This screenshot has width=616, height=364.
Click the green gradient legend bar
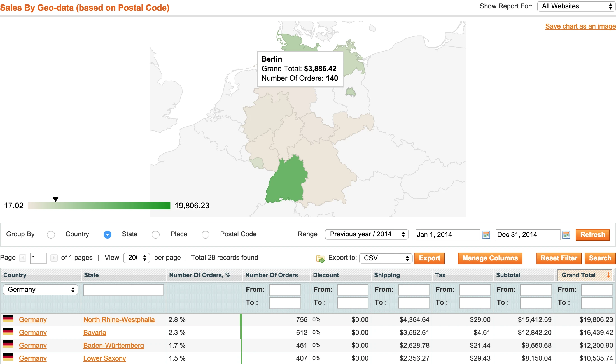coord(99,206)
